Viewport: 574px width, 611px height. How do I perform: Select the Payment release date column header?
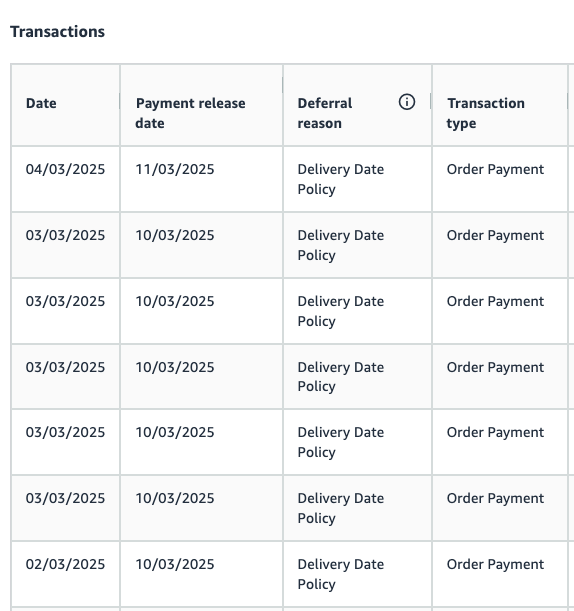(190, 113)
